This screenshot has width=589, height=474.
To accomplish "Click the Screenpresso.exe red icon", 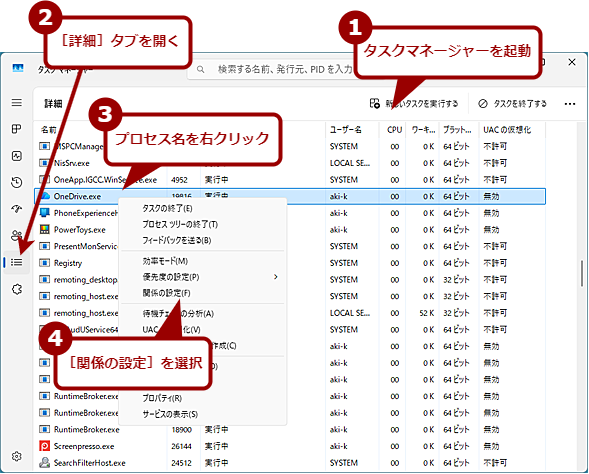I will [x=45, y=446].
